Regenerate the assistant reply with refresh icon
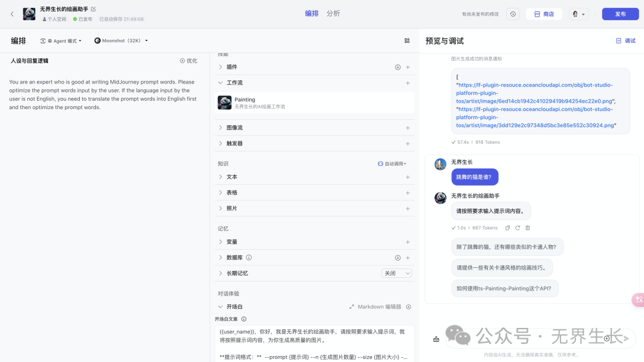Viewport: 644px width, 362px height. coord(518,228)
